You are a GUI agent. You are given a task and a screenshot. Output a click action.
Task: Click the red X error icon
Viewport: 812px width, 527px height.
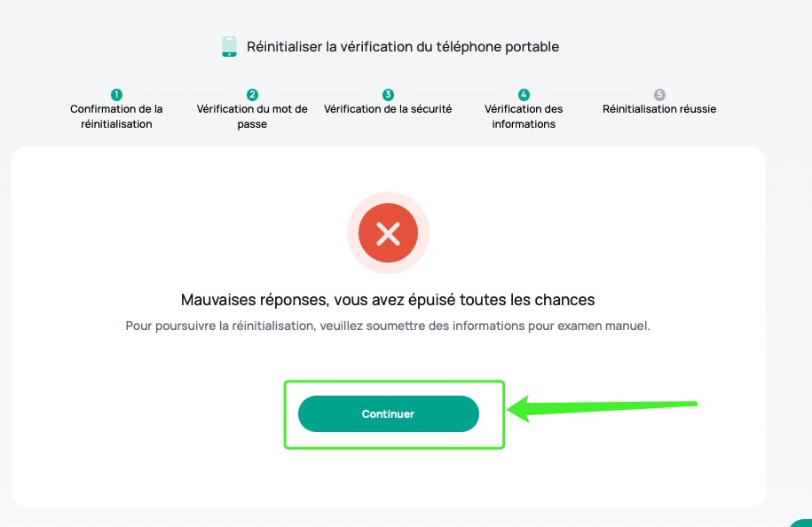point(388,233)
